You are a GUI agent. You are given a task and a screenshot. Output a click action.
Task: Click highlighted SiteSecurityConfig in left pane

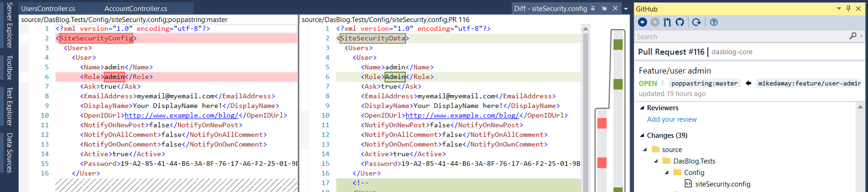(96, 38)
